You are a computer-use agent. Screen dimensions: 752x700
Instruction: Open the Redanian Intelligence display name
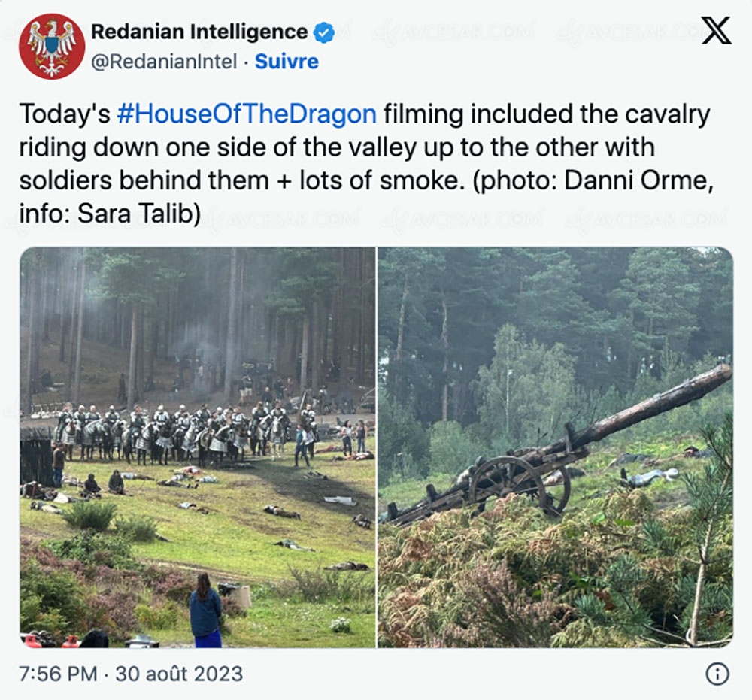[199, 32]
